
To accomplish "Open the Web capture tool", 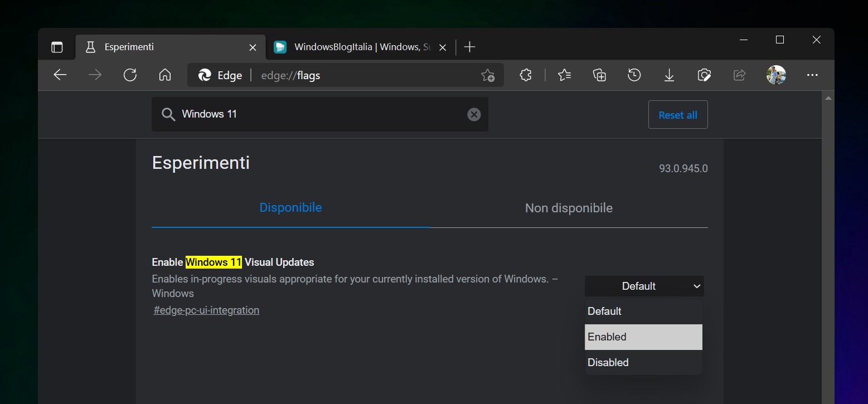I will pyautogui.click(x=705, y=75).
